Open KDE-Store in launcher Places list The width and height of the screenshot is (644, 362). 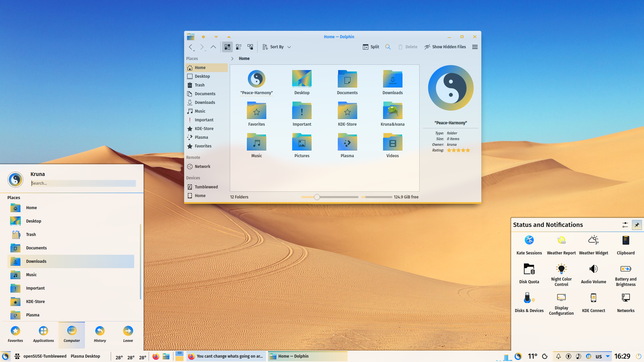pos(71,302)
